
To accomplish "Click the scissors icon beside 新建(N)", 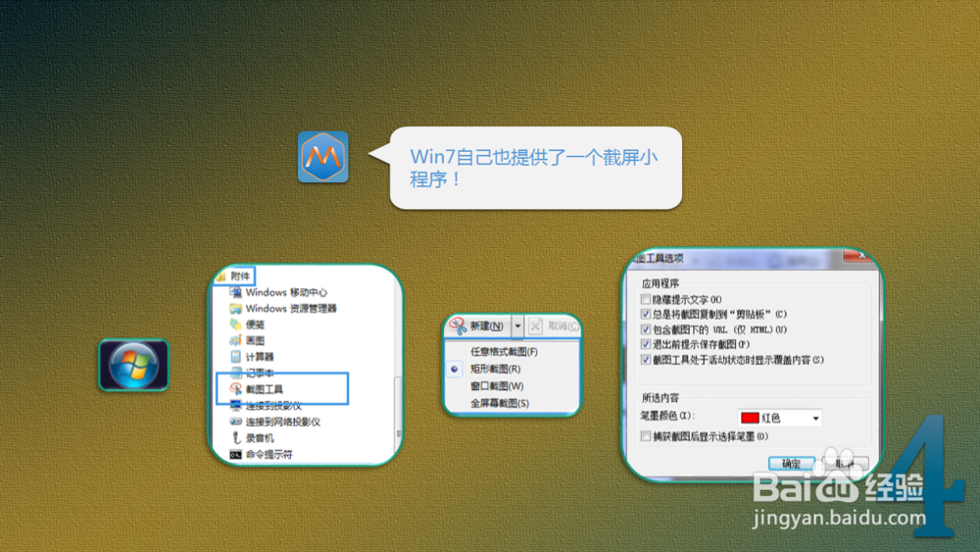I will (458, 326).
